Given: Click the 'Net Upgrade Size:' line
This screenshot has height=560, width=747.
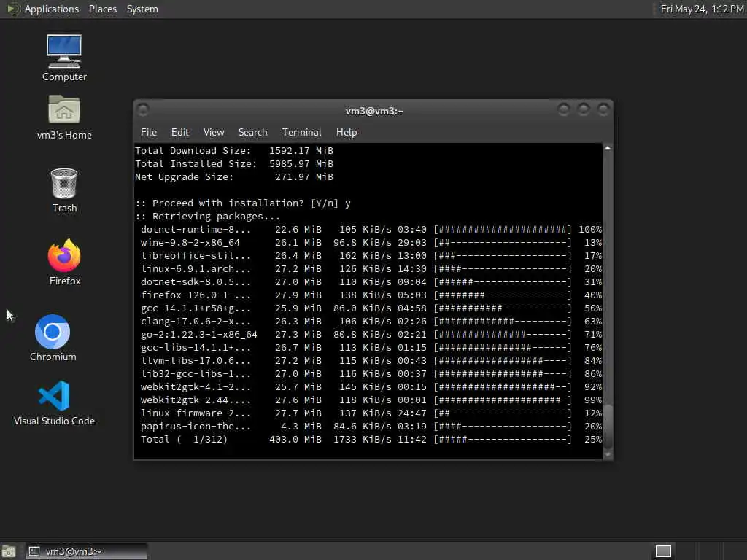Looking at the screenshot, I should pos(234,177).
